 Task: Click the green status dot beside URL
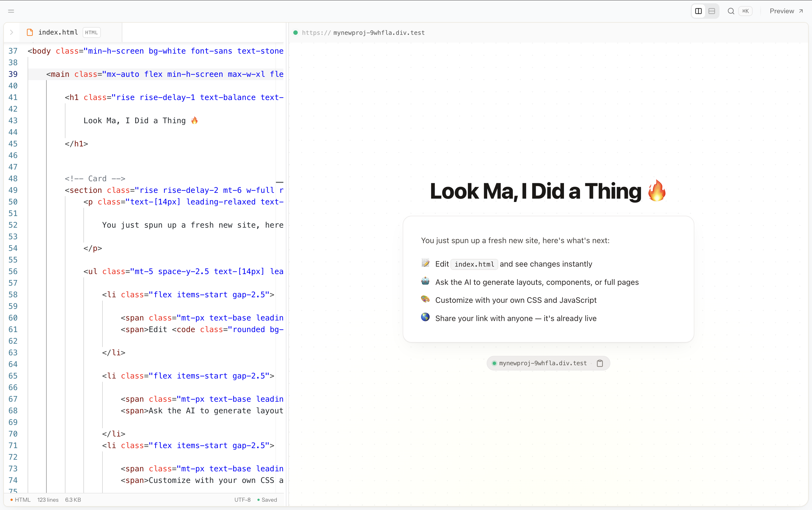point(296,33)
